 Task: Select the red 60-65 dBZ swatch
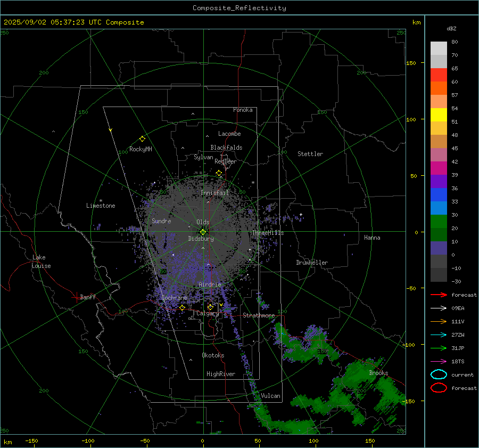pos(439,75)
